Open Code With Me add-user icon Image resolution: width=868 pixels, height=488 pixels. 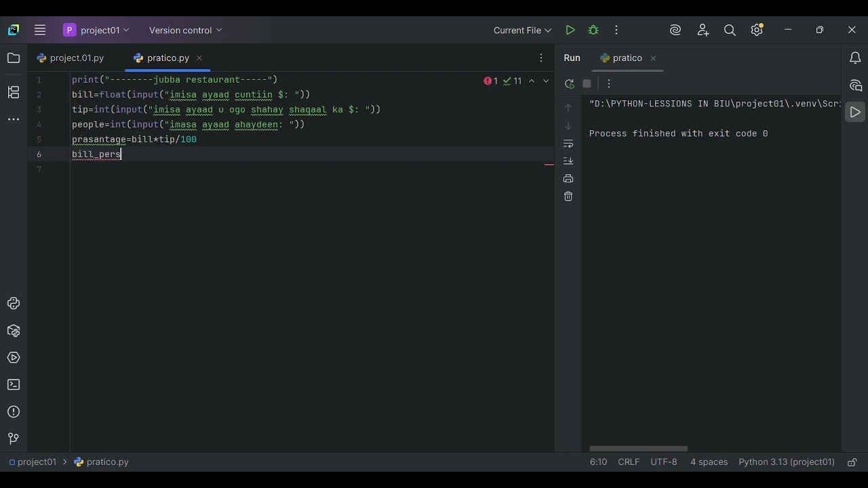point(703,30)
